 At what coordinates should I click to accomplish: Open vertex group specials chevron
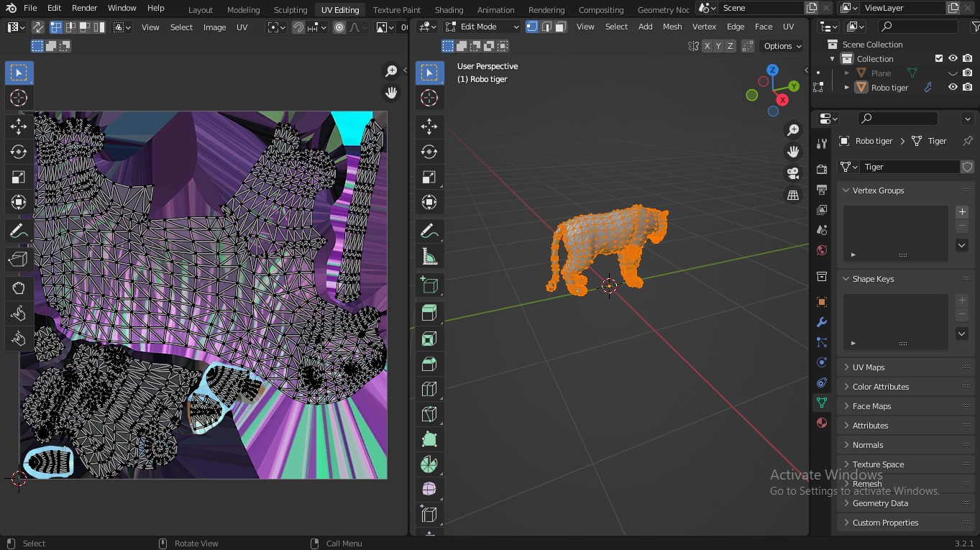962,245
